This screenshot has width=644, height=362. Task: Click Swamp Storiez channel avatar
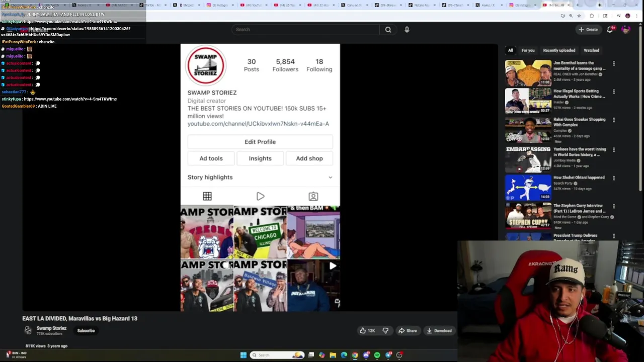pos(28,330)
